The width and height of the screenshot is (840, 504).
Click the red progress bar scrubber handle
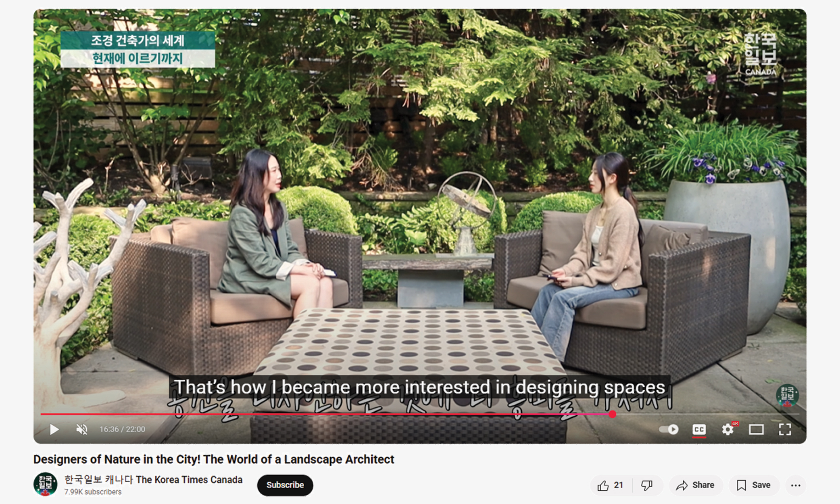[x=613, y=414]
